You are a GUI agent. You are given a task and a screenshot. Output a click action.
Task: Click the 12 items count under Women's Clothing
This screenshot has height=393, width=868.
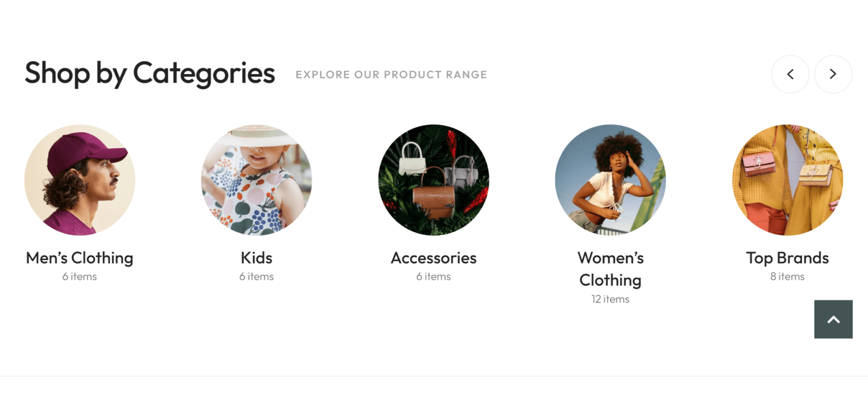610,299
